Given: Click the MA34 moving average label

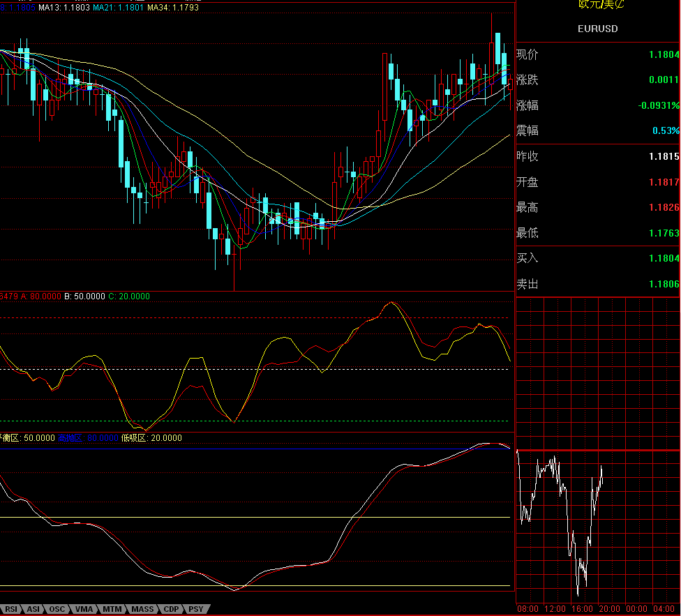Looking at the screenshot, I should (x=172, y=8).
